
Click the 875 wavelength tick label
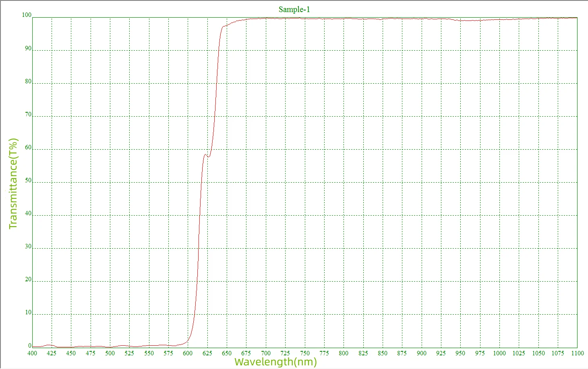[402, 353]
